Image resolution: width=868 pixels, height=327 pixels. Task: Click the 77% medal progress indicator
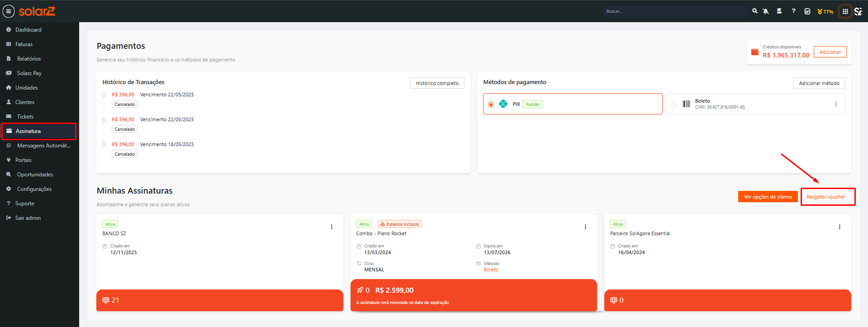pyautogui.click(x=825, y=12)
